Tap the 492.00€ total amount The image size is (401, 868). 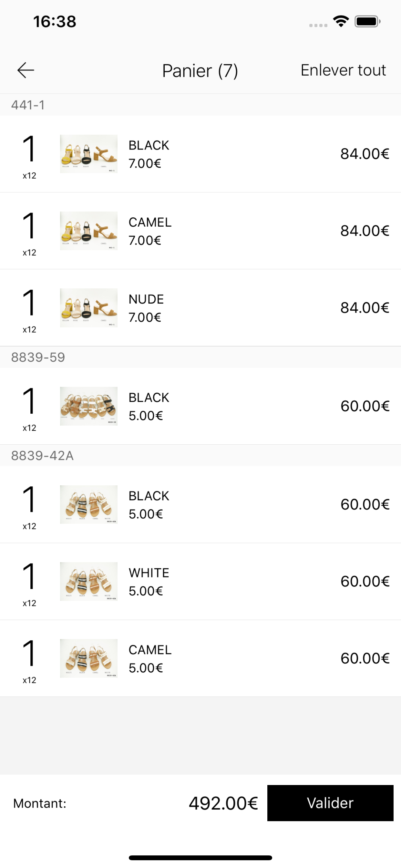[x=223, y=803]
